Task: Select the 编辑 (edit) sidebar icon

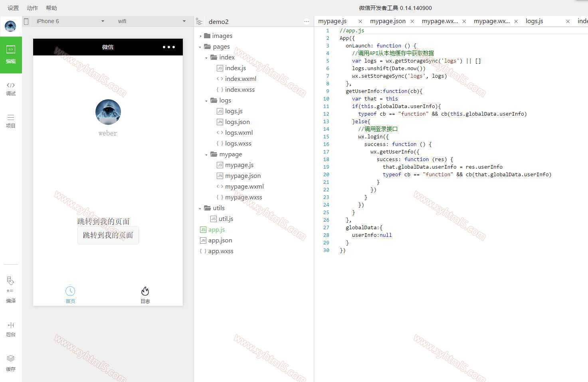Action: point(11,55)
